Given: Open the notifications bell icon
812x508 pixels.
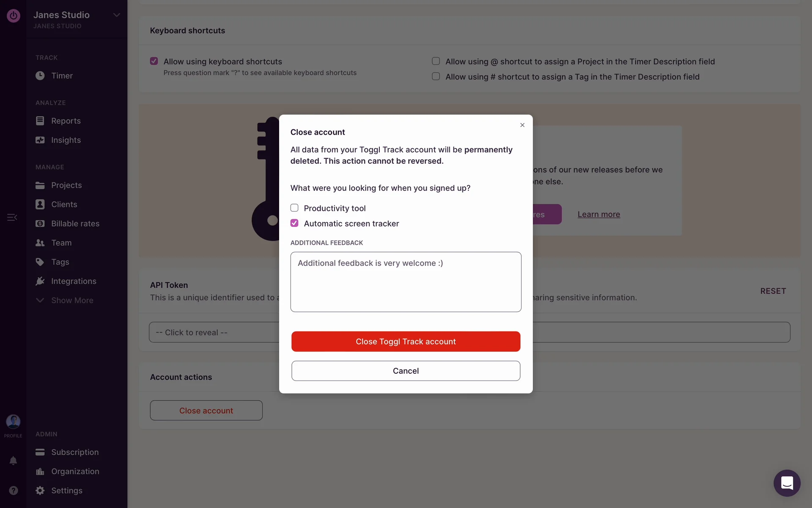Looking at the screenshot, I should [x=13, y=461].
